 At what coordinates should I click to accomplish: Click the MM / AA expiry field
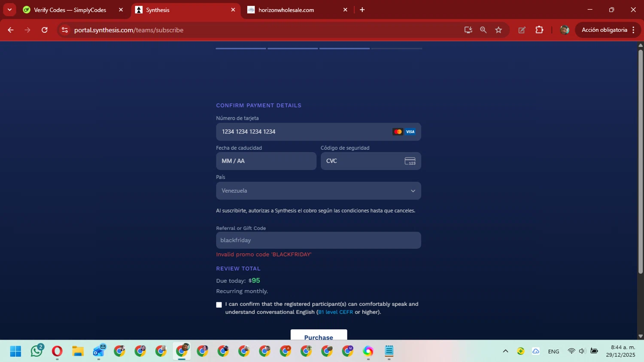pos(266,161)
